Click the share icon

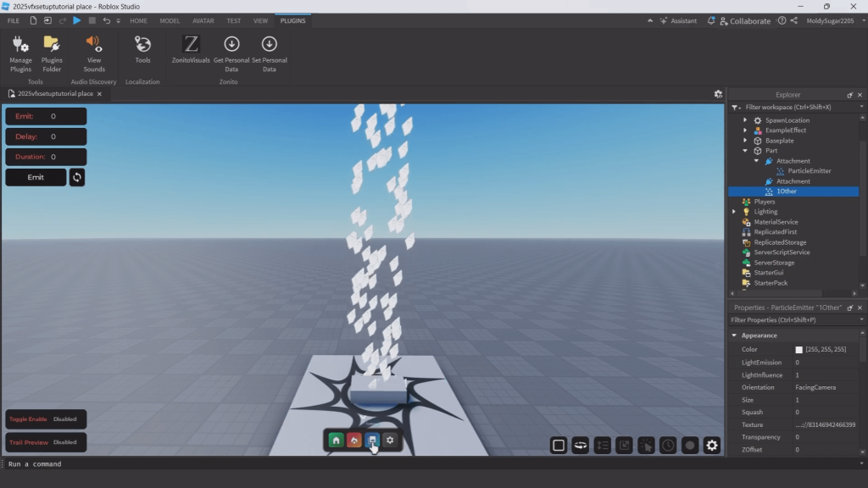(793, 20)
